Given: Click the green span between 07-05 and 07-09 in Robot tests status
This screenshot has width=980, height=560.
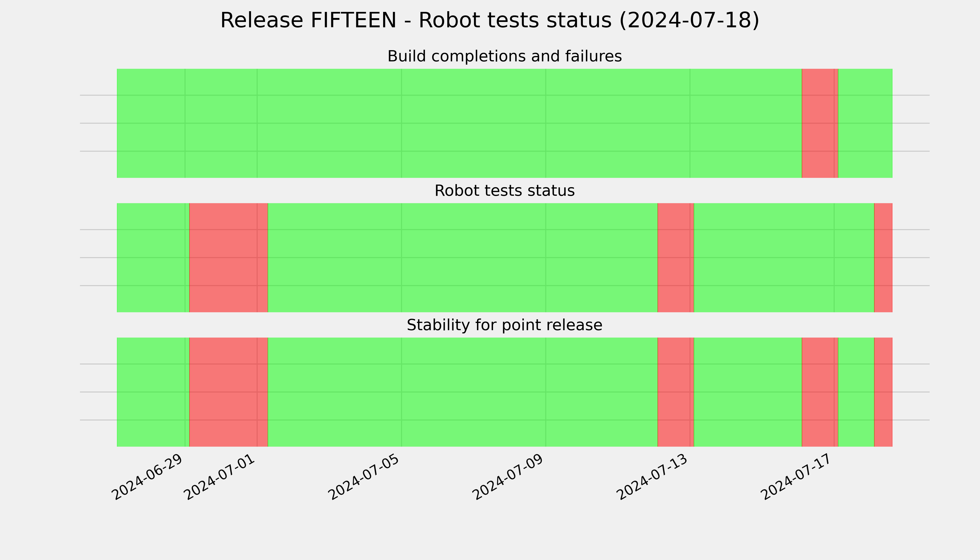Looking at the screenshot, I should [463, 258].
